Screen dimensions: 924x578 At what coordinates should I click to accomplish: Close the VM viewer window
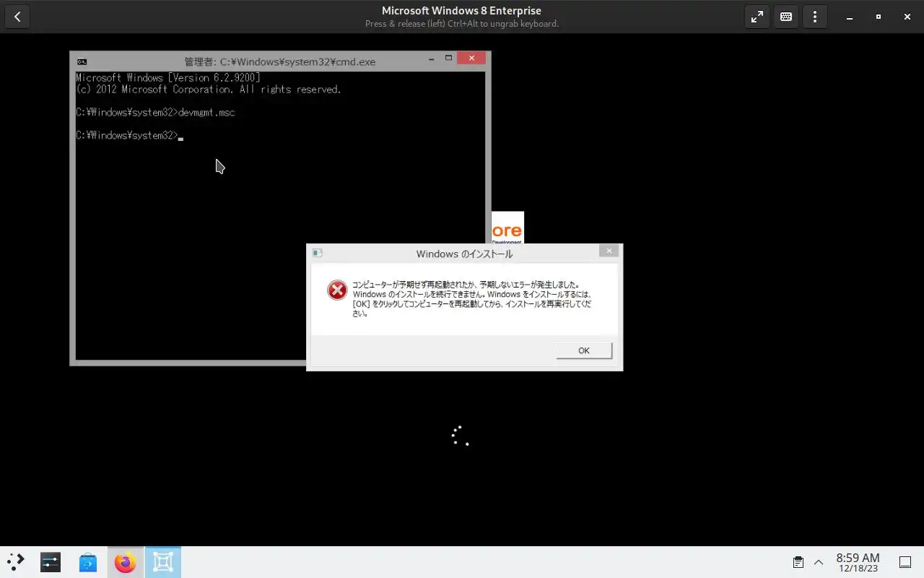coord(907,17)
